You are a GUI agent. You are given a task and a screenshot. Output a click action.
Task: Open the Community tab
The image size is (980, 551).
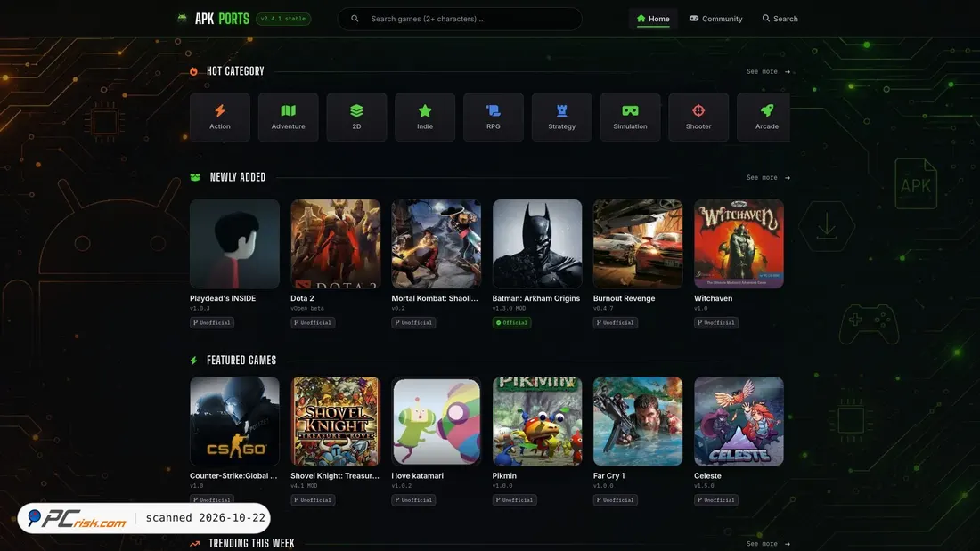tap(715, 19)
